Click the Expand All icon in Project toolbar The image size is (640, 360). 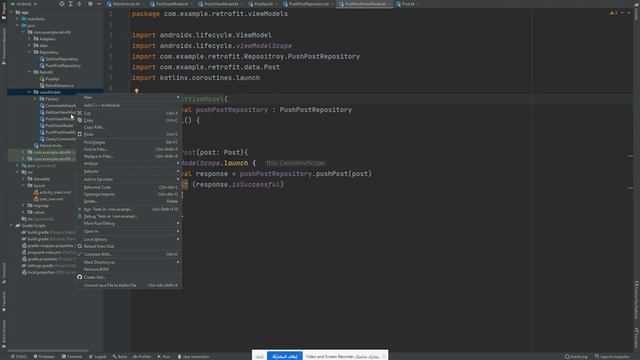[x=71, y=4]
